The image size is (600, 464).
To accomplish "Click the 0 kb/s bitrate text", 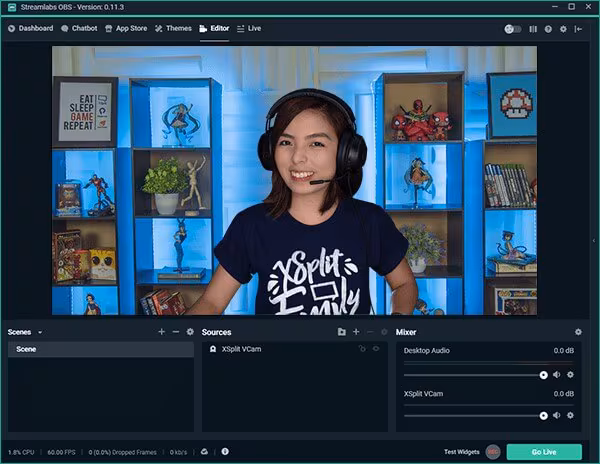I will point(178,452).
